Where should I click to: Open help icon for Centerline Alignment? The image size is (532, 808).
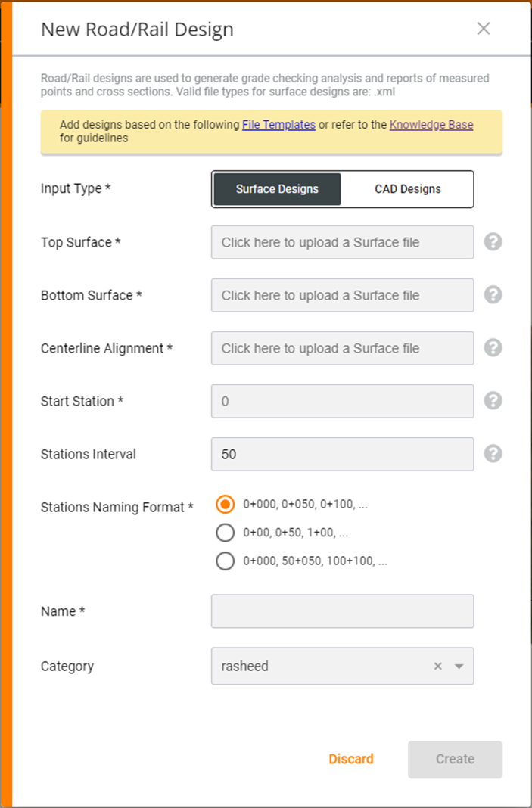point(493,348)
